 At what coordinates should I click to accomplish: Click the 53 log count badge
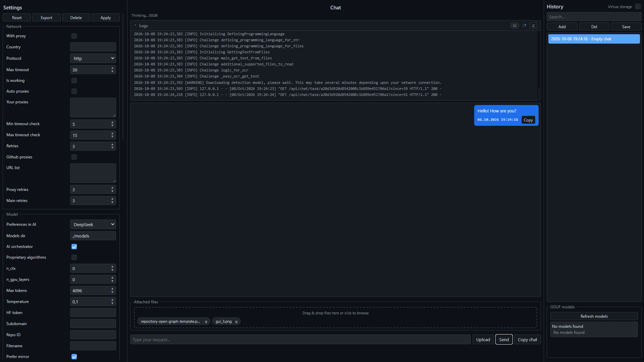click(x=514, y=26)
